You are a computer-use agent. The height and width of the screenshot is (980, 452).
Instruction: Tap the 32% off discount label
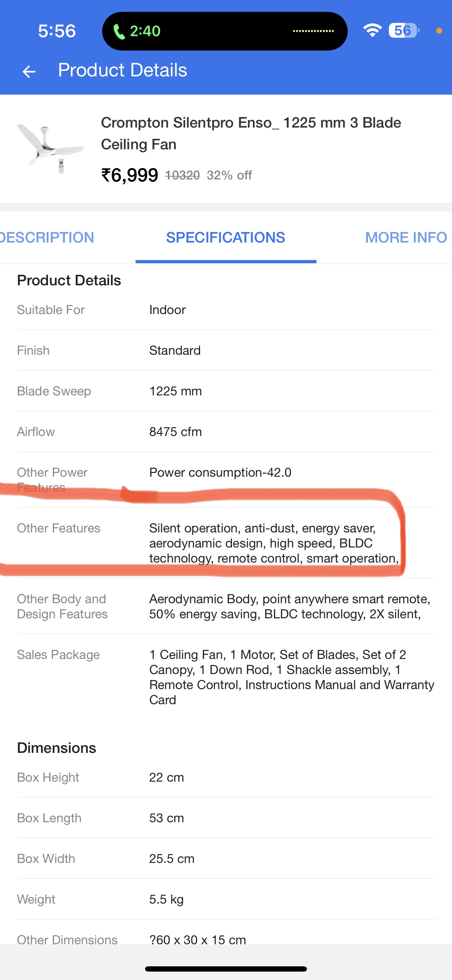(229, 175)
